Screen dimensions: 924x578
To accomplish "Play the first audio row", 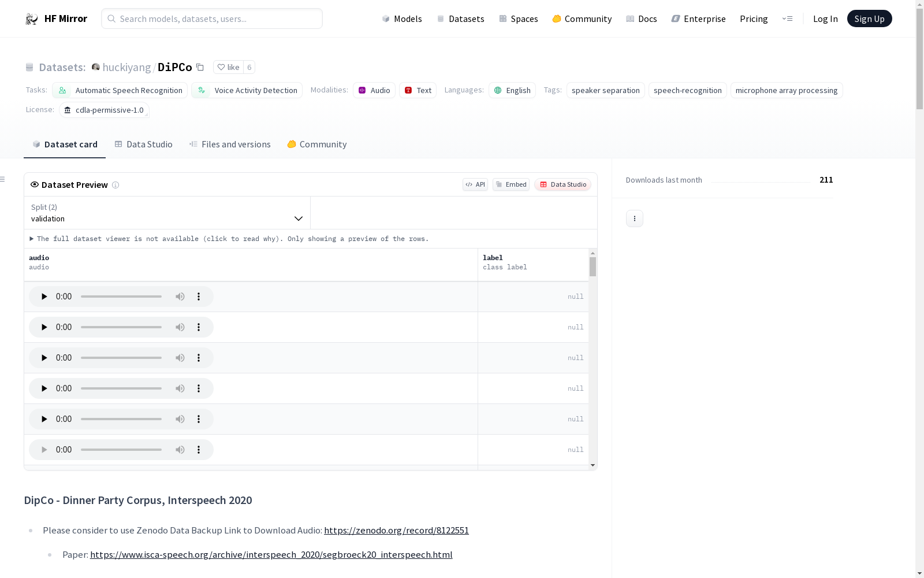I will click(x=44, y=297).
